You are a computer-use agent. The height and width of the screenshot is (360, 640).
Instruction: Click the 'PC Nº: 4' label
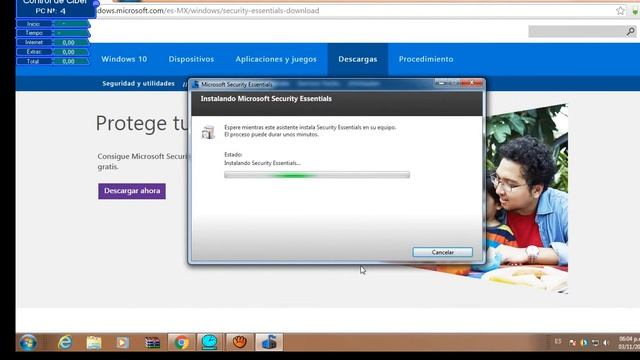point(50,11)
